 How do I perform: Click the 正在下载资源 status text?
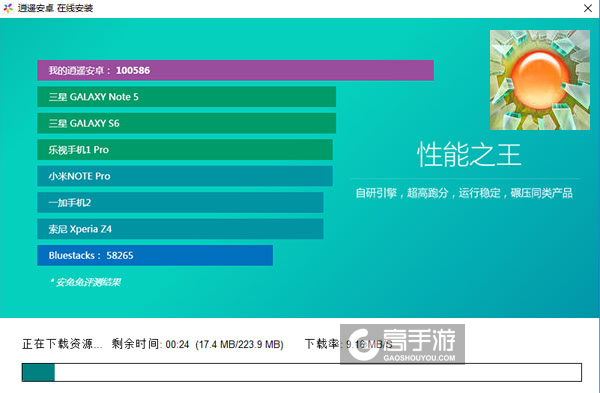click(62, 344)
